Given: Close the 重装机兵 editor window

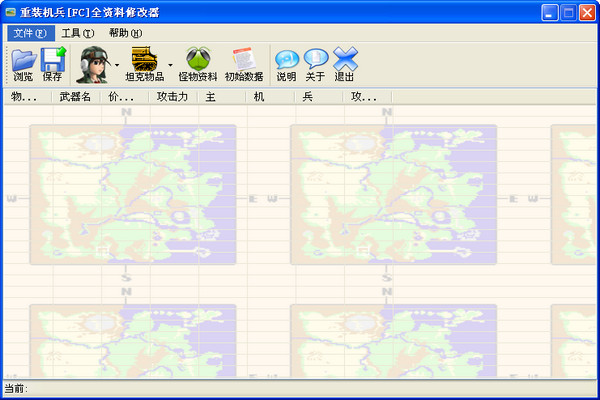Looking at the screenshot, I should click(587, 13).
